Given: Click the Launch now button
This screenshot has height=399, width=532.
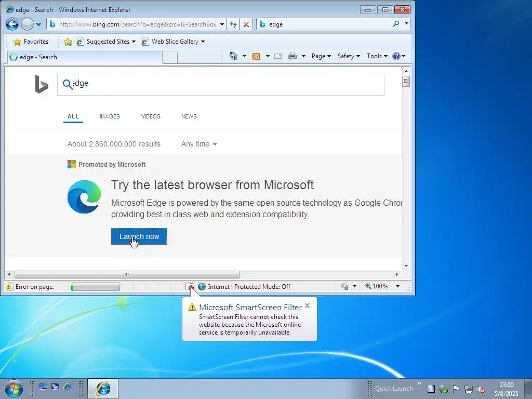Looking at the screenshot, I should coord(139,236).
